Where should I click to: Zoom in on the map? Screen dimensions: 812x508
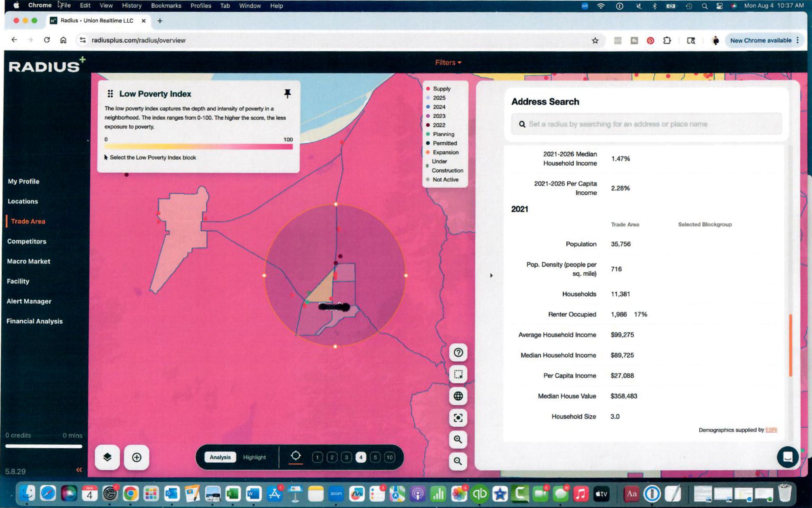[458, 439]
